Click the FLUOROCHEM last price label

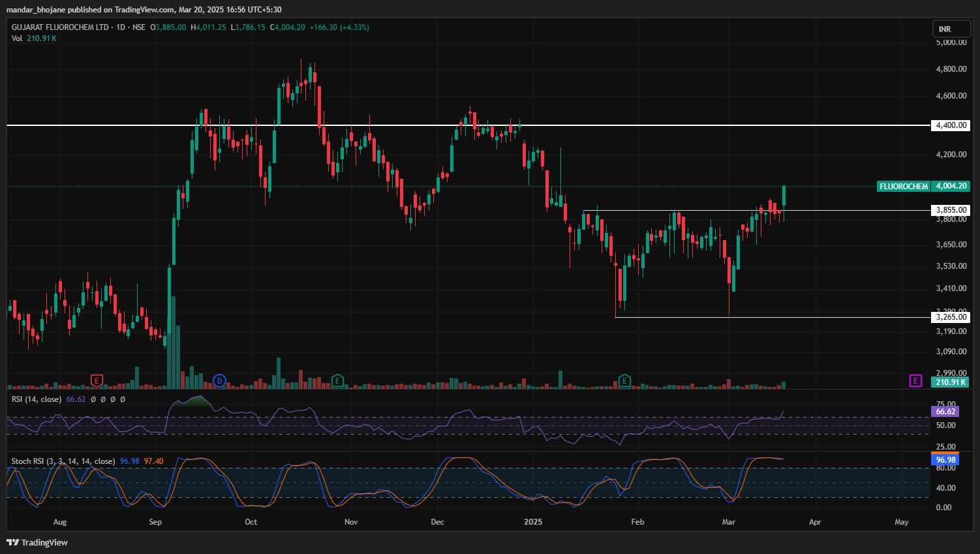(903, 187)
